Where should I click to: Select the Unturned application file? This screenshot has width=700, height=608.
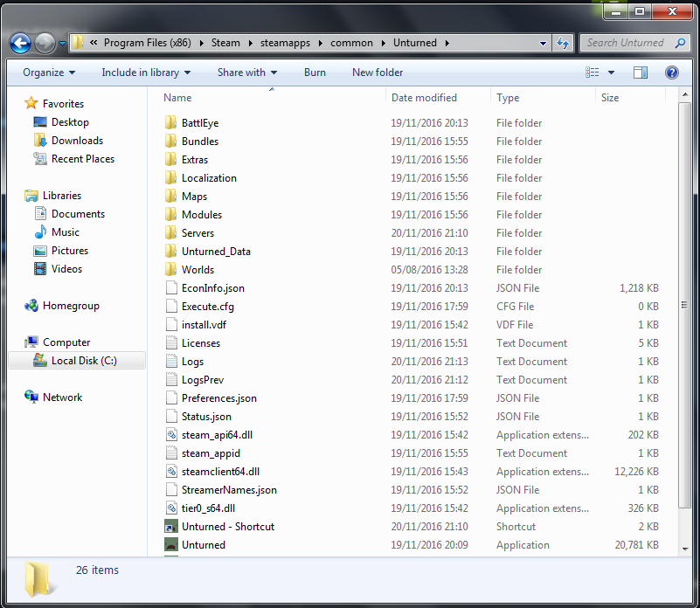203,544
